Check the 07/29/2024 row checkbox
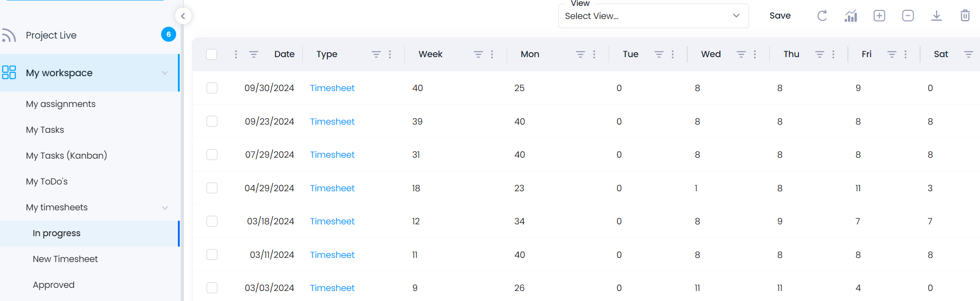Viewport: 980px width, 301px height. [x=212, y=155]
